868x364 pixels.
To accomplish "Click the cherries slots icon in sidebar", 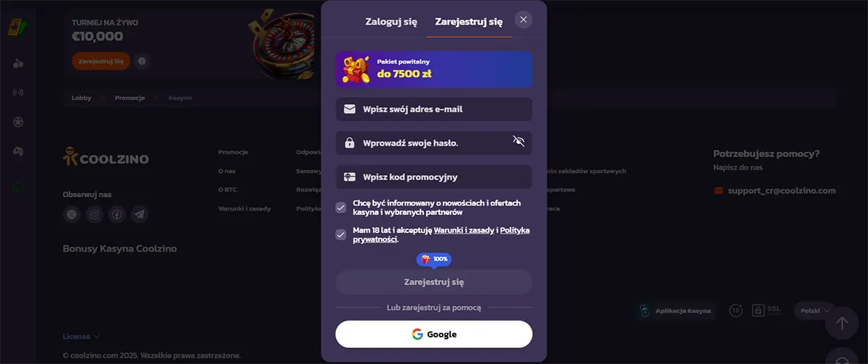I will click(18, 63).
